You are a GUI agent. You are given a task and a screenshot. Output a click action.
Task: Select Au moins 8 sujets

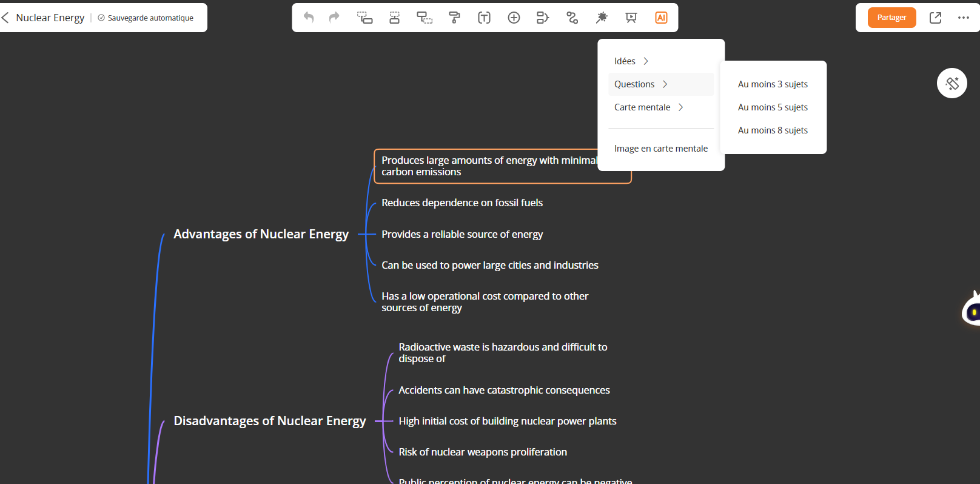pyautogui.click(x=773, y=130)
